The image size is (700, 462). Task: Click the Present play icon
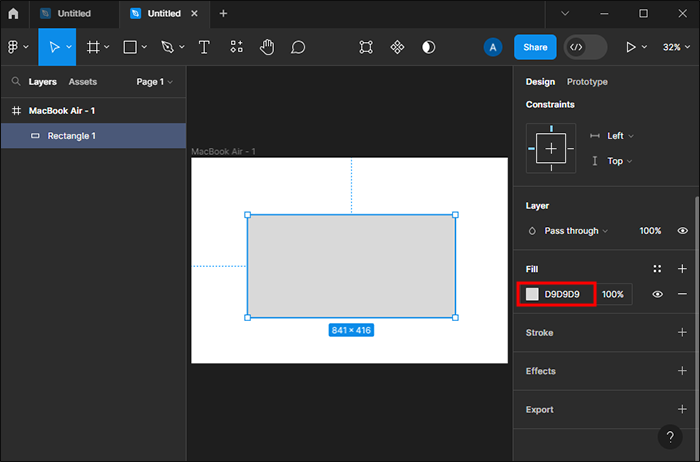[631, 47]
